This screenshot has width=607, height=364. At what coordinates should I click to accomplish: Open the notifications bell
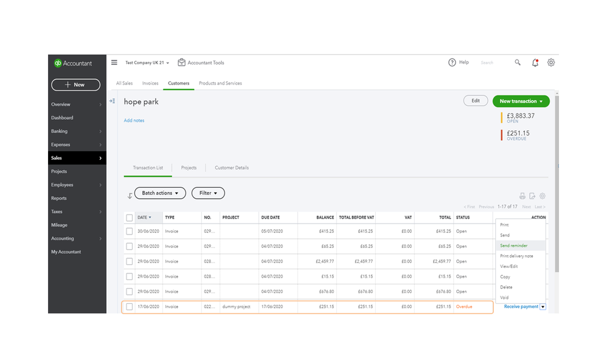point(535,63)
